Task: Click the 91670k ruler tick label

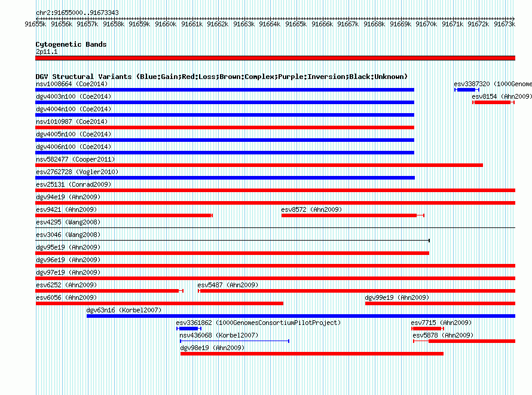Action: tap(426, 24)
